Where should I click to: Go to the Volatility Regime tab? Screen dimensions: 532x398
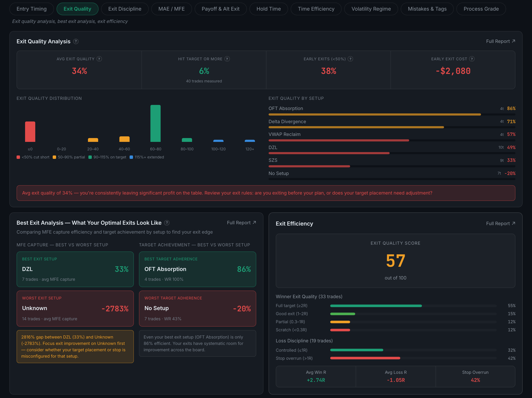click(371, 9)
